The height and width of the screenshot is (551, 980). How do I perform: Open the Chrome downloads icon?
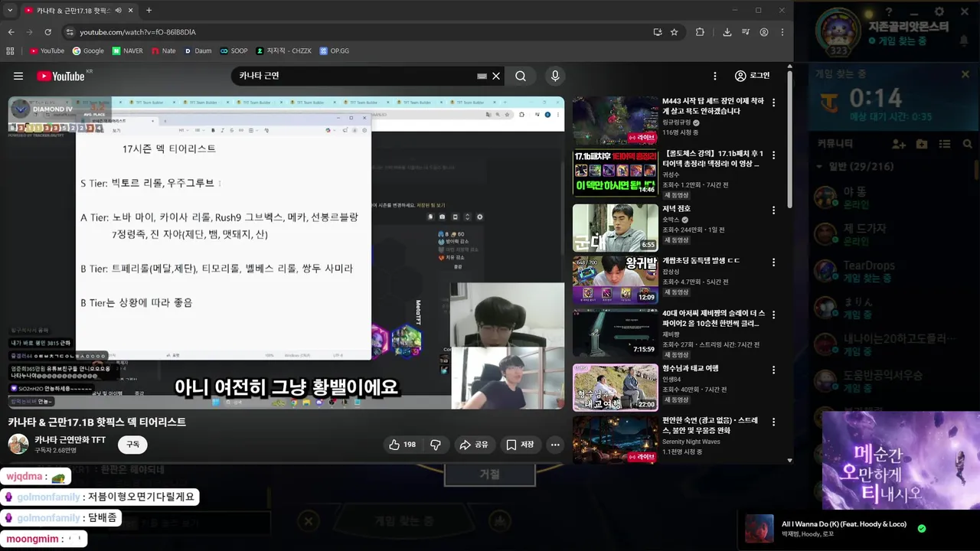coord(727,32)
